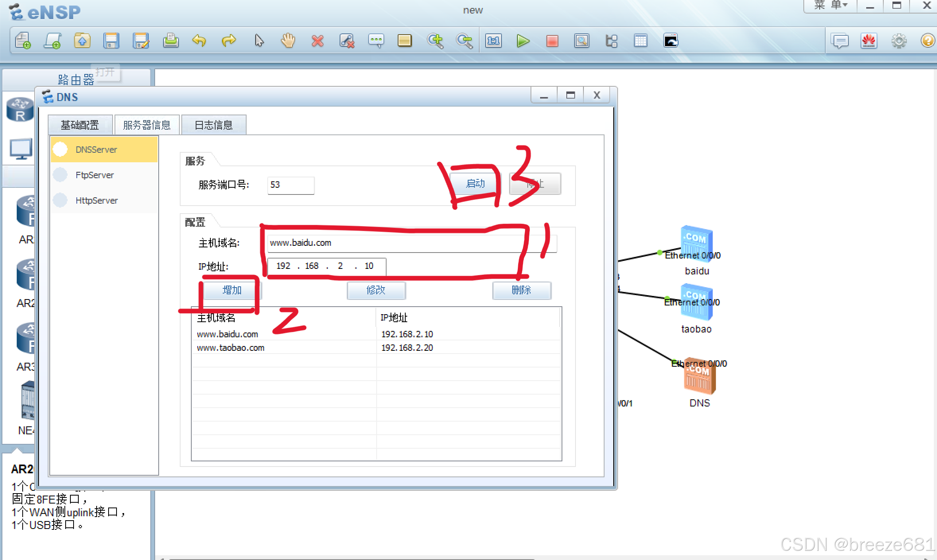Select HttpServer radio option

click(x=60, y=200)
